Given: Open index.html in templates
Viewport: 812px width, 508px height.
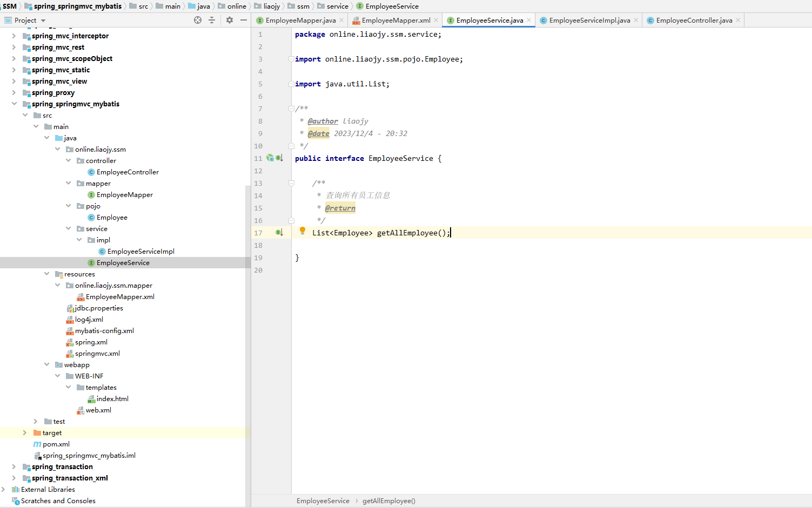Looking at the screenshot, I should [x=112, y=399].
